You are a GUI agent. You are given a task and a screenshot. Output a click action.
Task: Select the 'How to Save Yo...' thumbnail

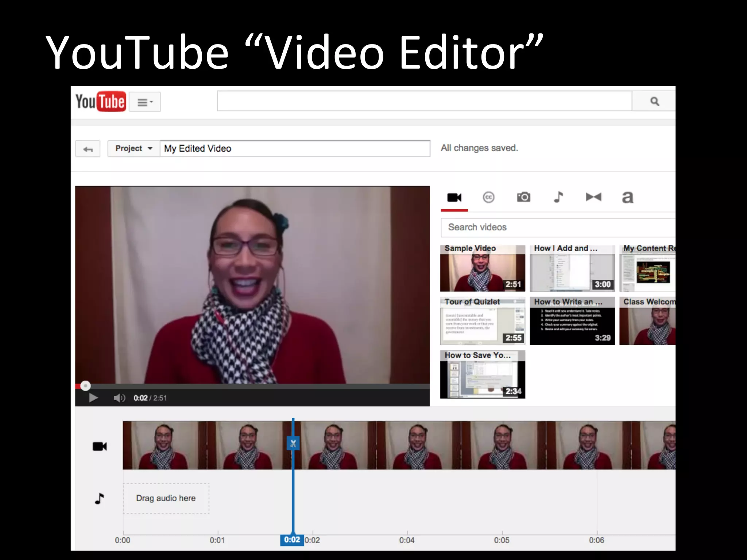483,374
